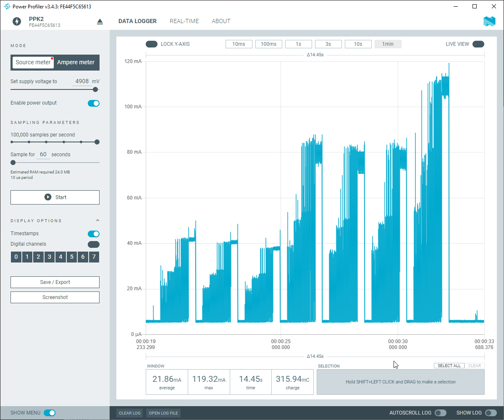Select digital channel 2
Screen dimensions: 504x420
(38, 257)
